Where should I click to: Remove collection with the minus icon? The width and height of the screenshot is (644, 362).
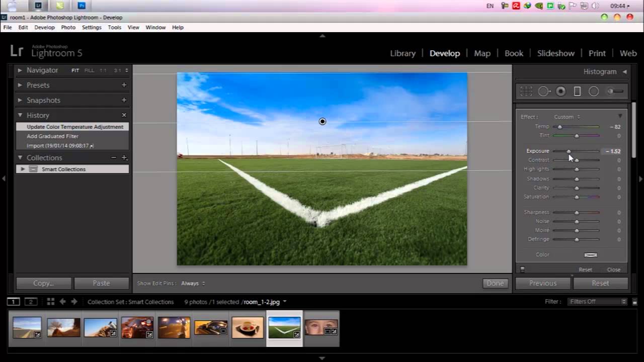[114, 157]
